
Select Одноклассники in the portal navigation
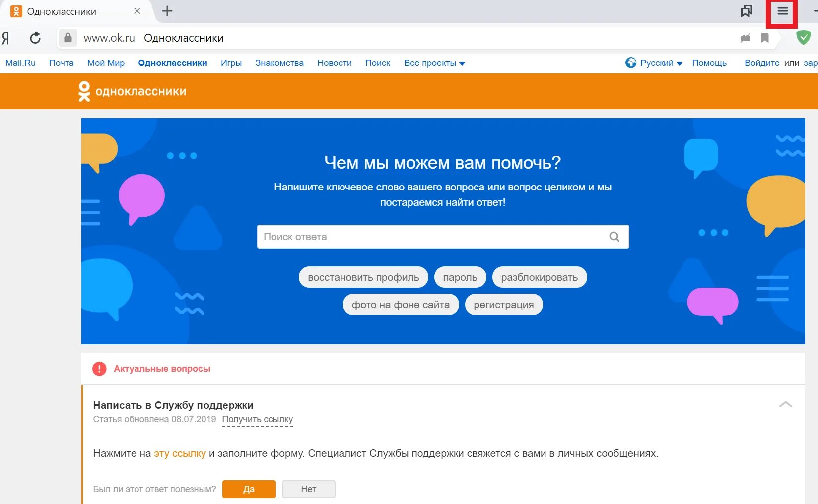(173, 63)
